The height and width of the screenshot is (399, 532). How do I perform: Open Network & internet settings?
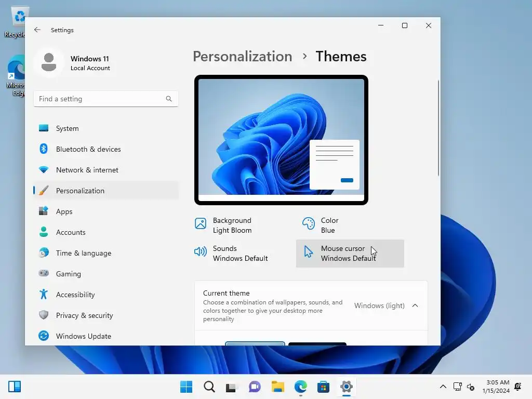pos(106,170)
